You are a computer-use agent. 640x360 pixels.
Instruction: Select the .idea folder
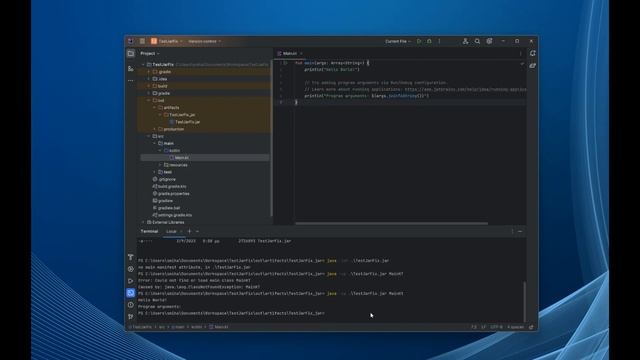tap(160, 79)
